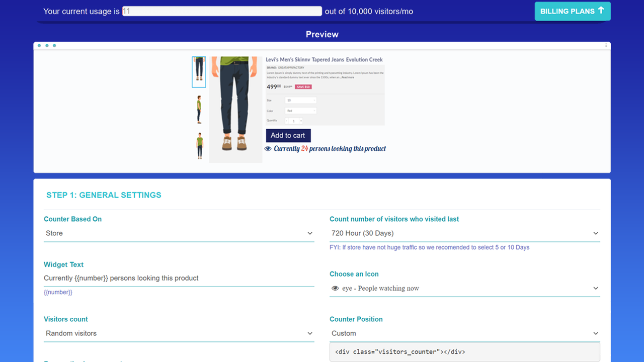The width and height of the screenshot is (644, 362).
Task: Open the Counter Based On dropdown
Action: pyautogui.click(x=179, y=233)
